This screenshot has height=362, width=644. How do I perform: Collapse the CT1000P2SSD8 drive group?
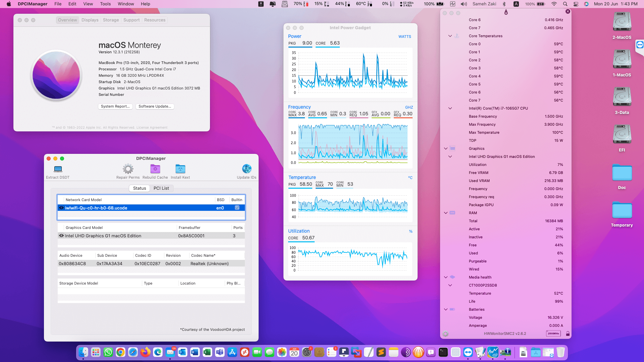click(x=450, y=285)
